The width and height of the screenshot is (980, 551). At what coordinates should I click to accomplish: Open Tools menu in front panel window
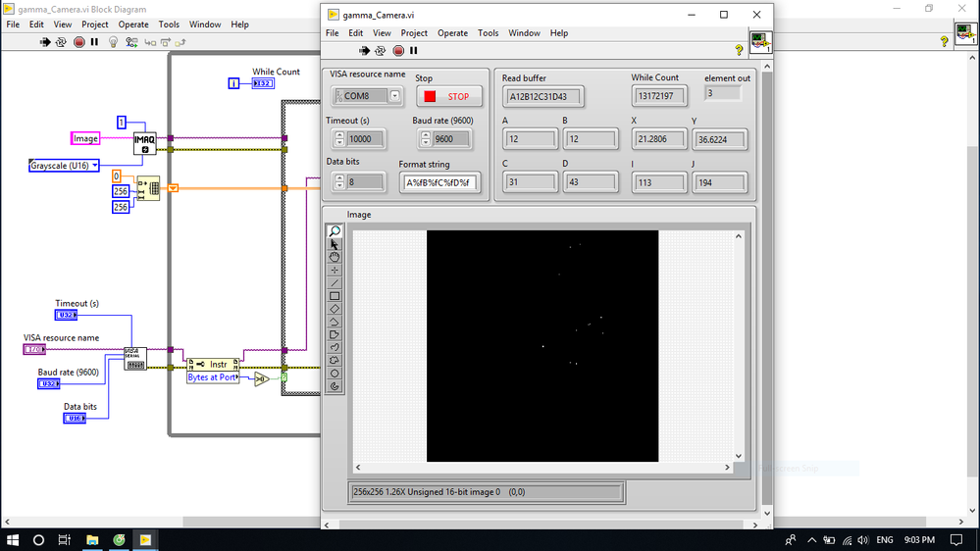[x=489, y=33]
